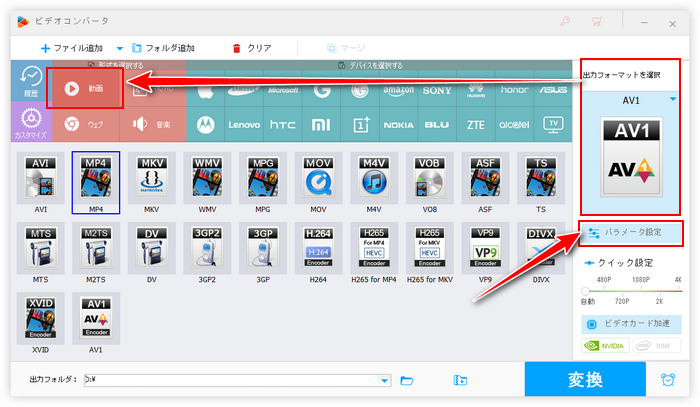Start conversion with 変換 button
This screenshot has height=407, width=700.
click(x=585, y=379)
